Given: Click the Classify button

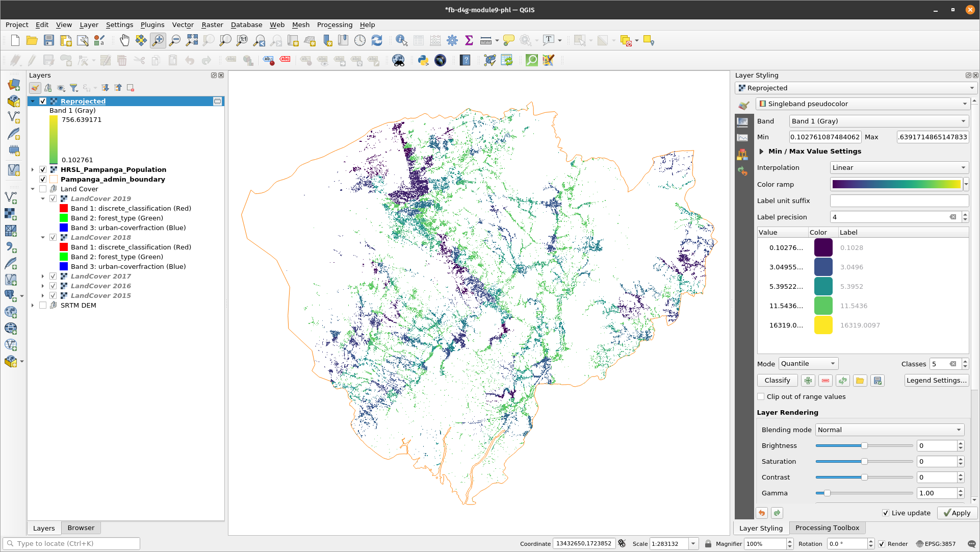Looking at the screenshot, I should pos(777,381).
